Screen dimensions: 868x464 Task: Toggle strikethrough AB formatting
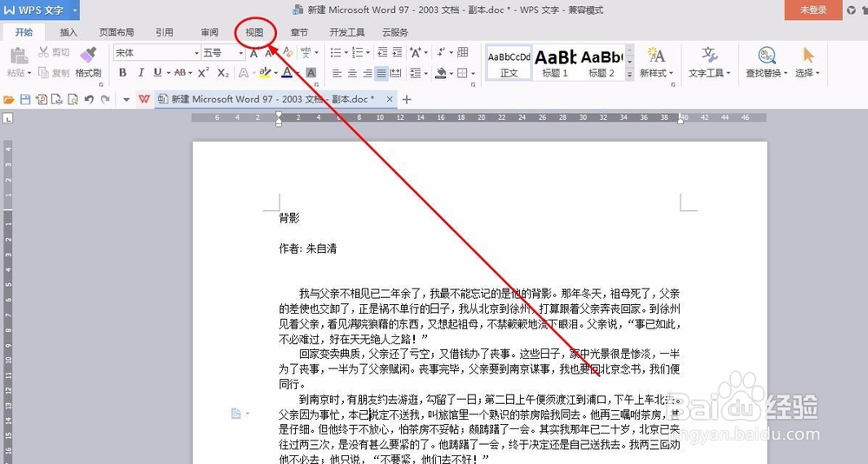[181, 73]
